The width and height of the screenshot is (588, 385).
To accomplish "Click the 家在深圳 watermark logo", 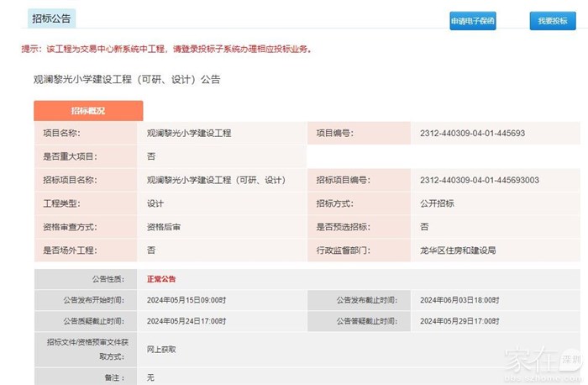I will [x=538, y=361].
